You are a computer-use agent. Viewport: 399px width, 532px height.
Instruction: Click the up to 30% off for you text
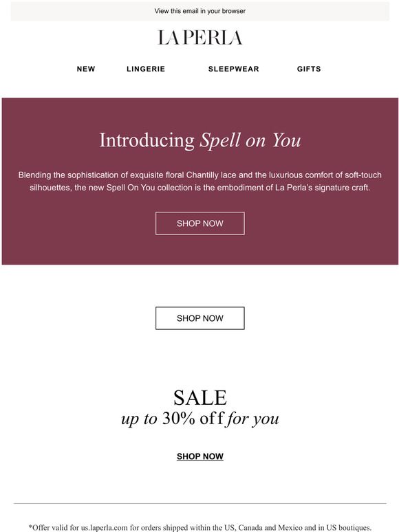coord(199,419)
